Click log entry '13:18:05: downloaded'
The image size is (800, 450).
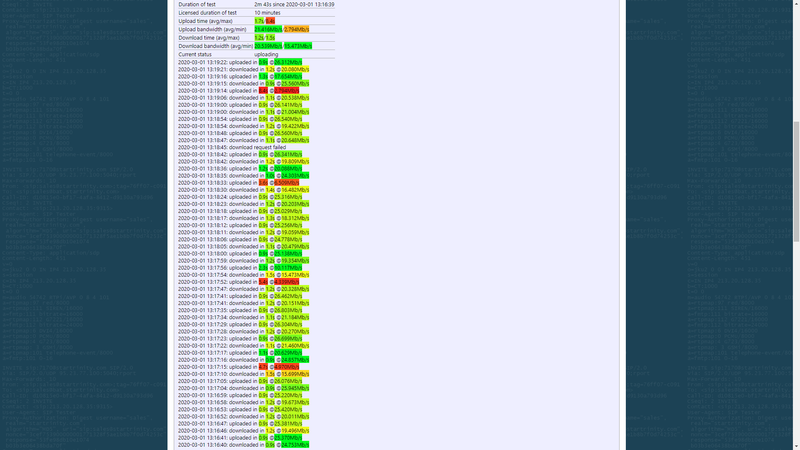pos(243,246)
